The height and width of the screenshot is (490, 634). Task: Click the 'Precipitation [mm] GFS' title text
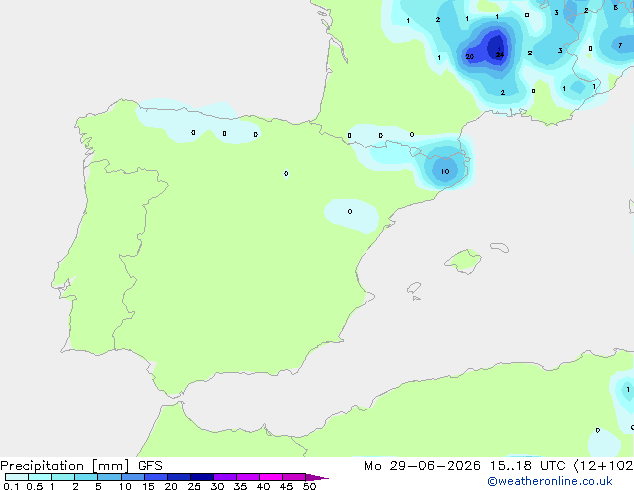[x=81, y=466]
